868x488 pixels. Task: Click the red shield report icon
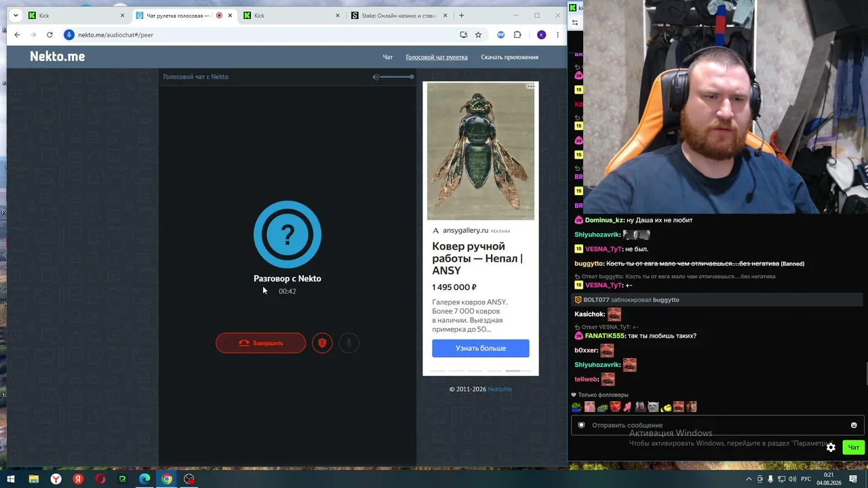click(322, 343)
